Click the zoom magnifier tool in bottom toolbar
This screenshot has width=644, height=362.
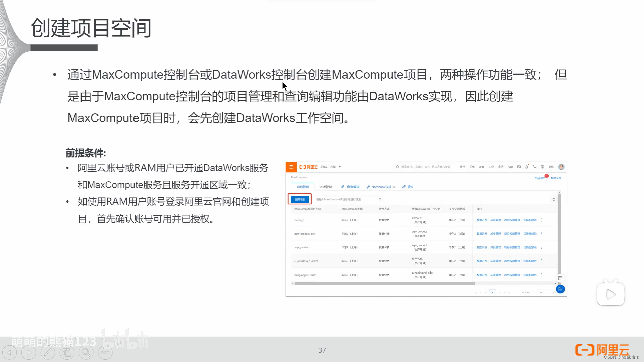click(86, 352)
